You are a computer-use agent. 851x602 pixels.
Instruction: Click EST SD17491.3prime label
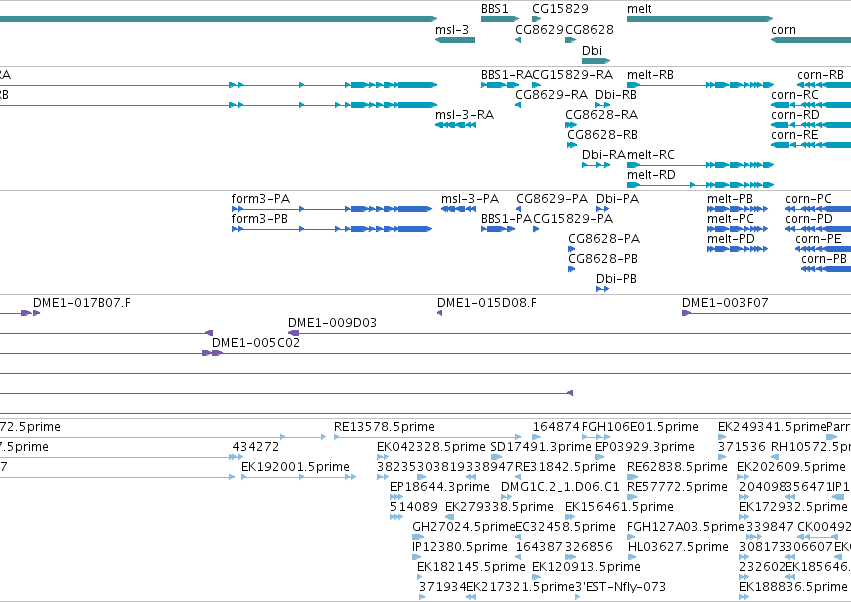pos(541,447)
